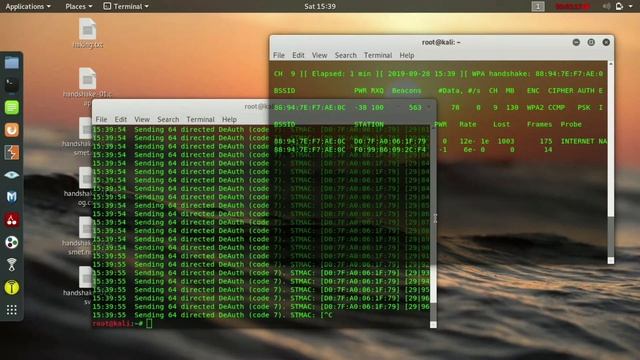The width and height of the screenshot is (640, 360).
Task: Open the Terminal app menu in top bar
Action: (x=126, y=6)
